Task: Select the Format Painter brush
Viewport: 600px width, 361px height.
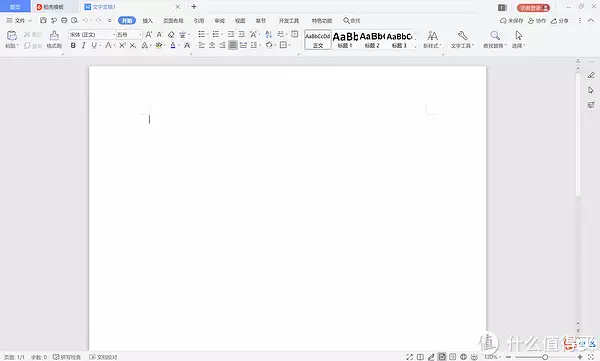Action: point(54,36)
